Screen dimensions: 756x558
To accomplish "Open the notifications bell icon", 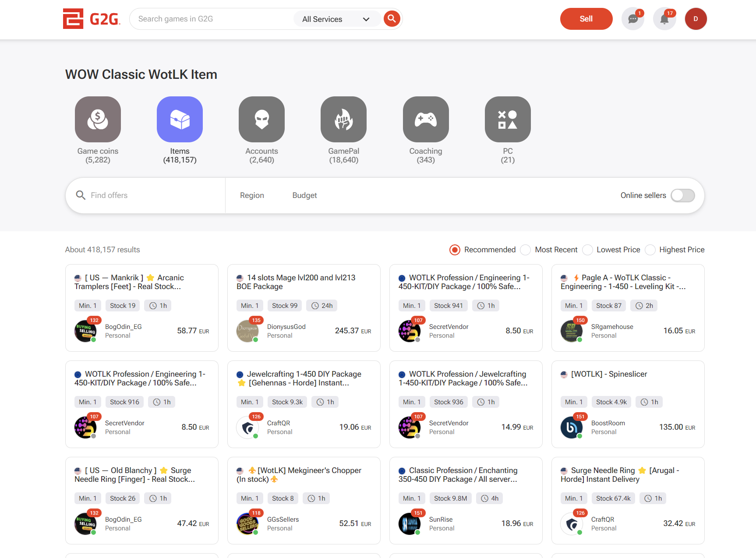I will click(664, 19).
